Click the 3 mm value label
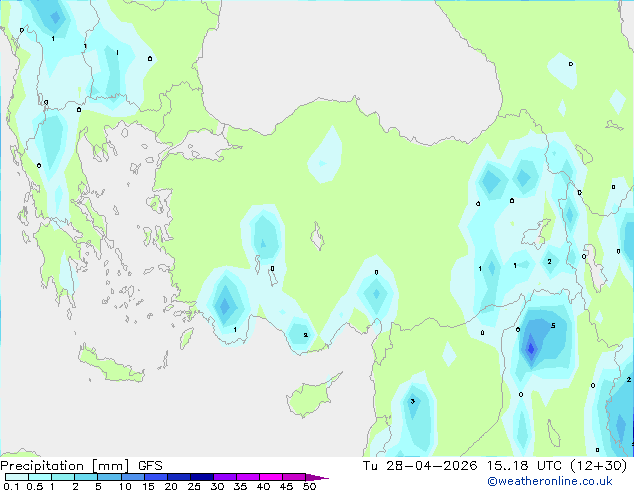634x490 pixels. pyautogui.click(x=412, y=401)
